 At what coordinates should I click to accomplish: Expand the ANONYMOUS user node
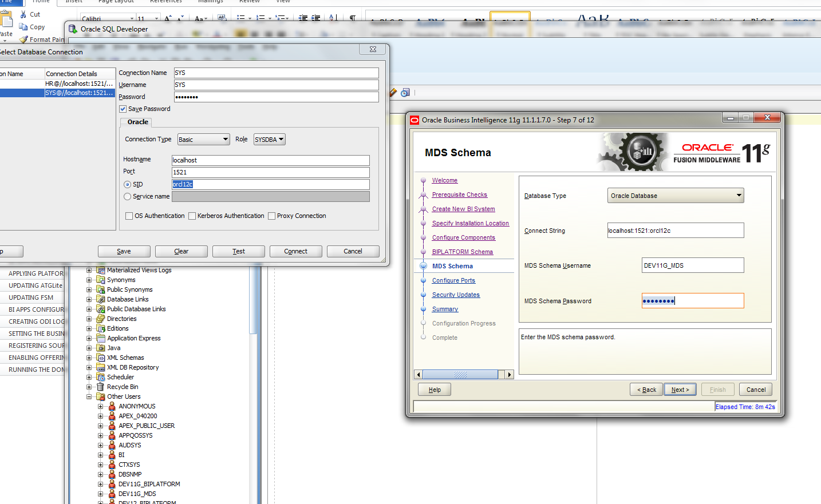pos(101,406)
